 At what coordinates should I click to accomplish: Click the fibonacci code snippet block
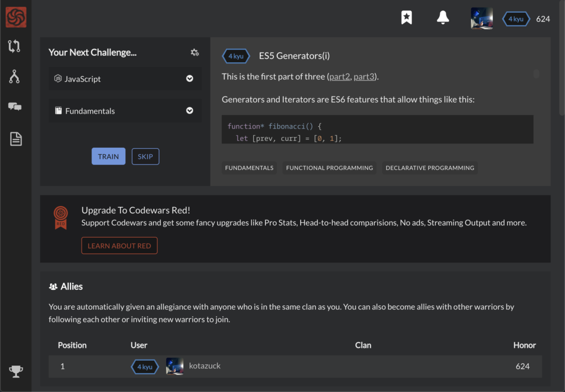377,129
